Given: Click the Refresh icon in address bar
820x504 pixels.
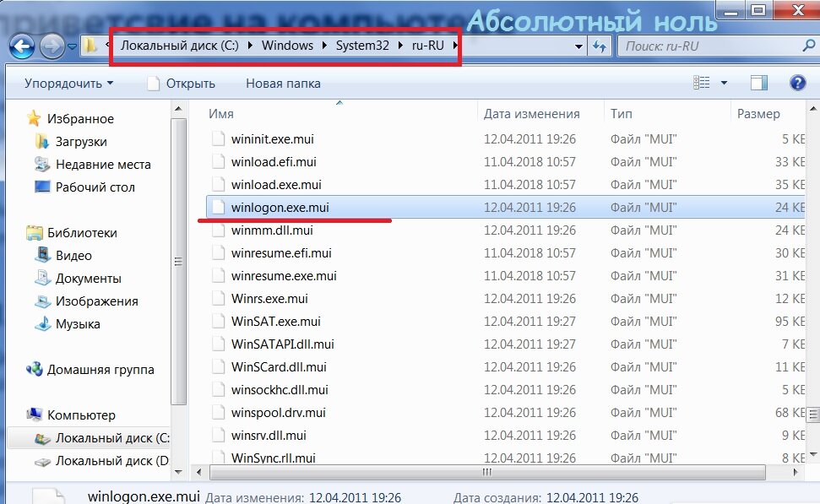Looking at the screenshot, I should pos(600,47).
